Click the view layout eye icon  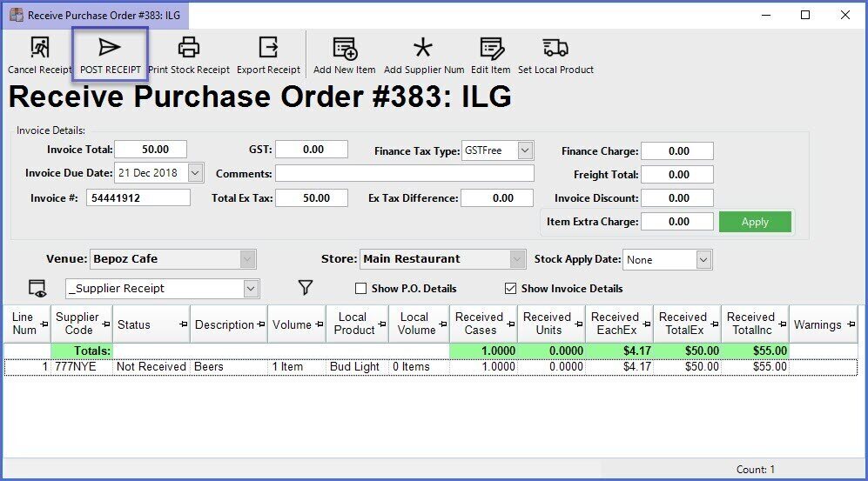[x=37, y=289]
